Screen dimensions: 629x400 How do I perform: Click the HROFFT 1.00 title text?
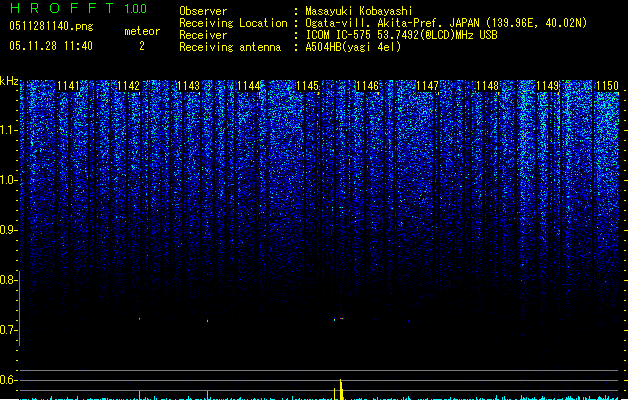pyautogui.click(x=79, y=8)
